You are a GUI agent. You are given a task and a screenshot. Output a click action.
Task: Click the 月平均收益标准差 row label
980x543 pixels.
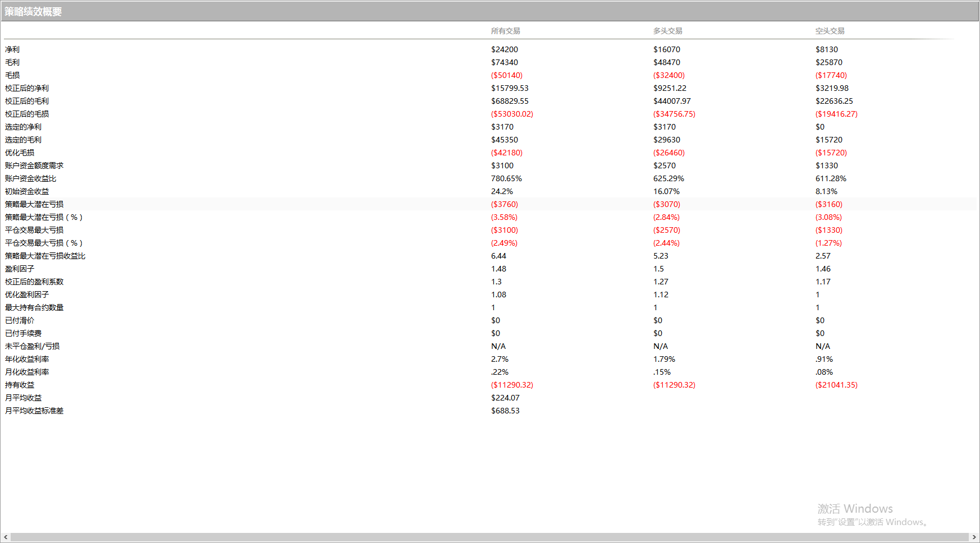tap(34, 411)
